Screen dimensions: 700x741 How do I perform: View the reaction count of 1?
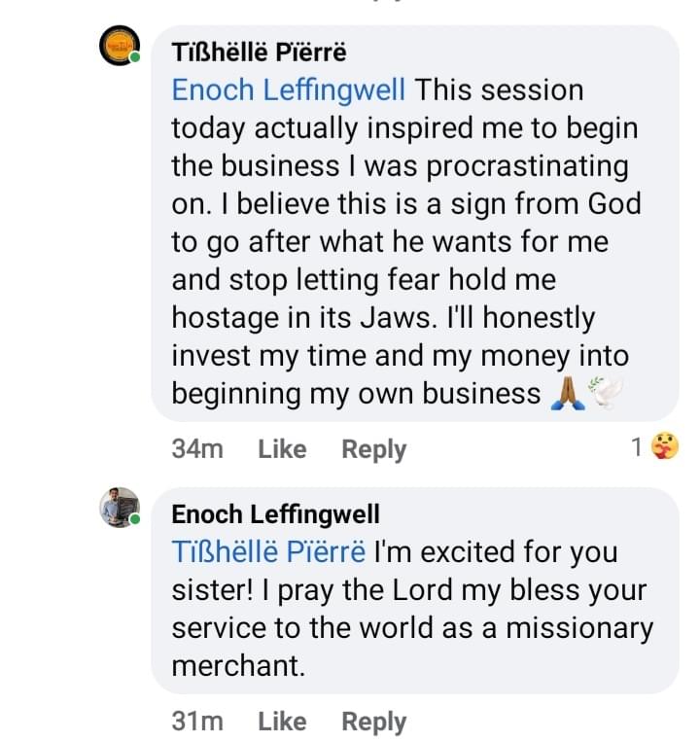click(637, 446)
